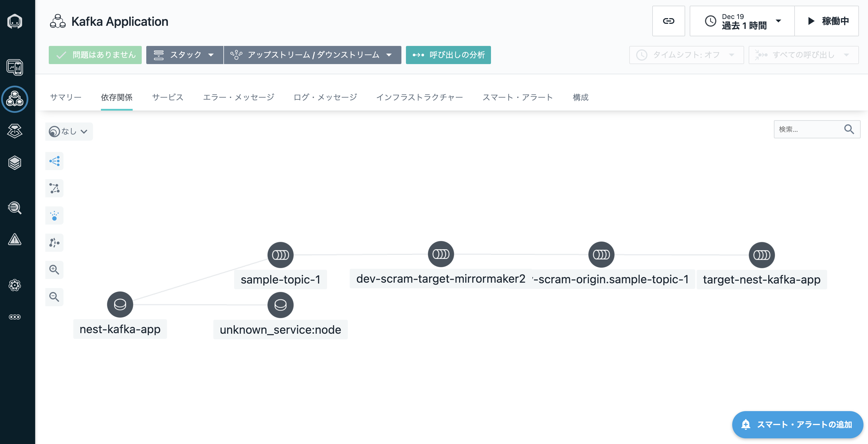Screen dimensions: 868x444
Task: Click the sample-topic-1 node
Action: click(x=280, y=255)
